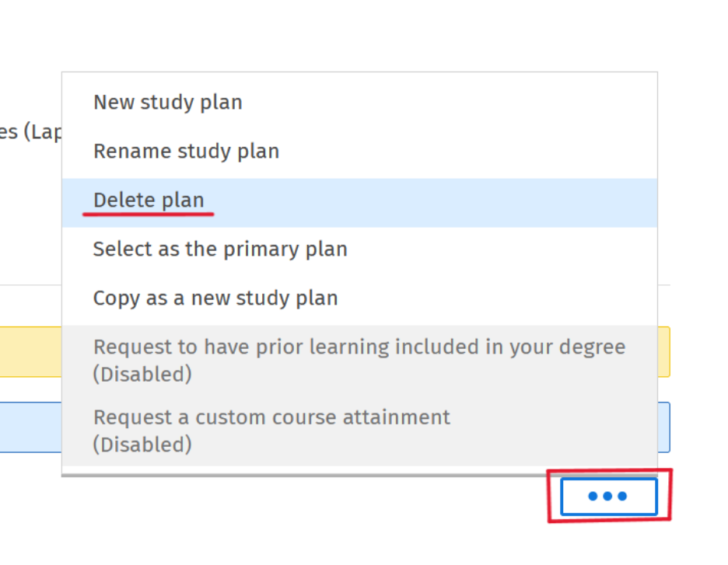Click the red underline beneath Delete plan

click(x=148, y=214)
